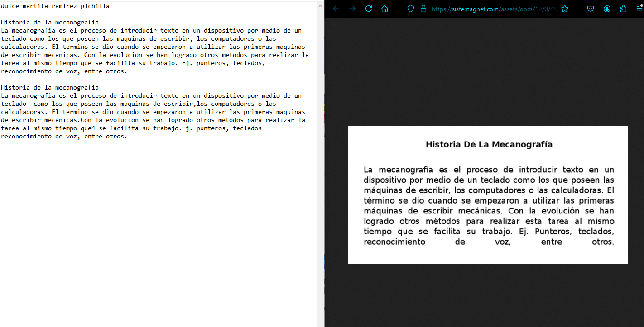
Task: Open the extensions puzzle icon
Action: point(623,9)
